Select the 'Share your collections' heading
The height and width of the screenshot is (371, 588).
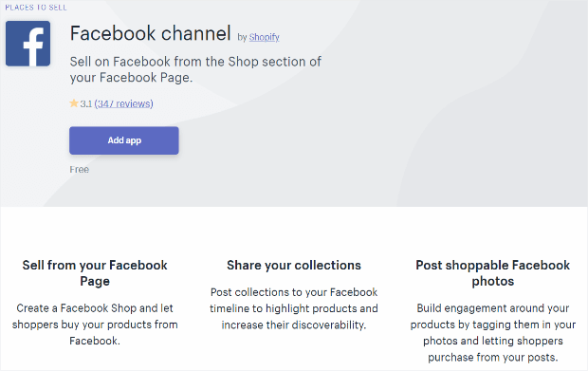point(294,266)
